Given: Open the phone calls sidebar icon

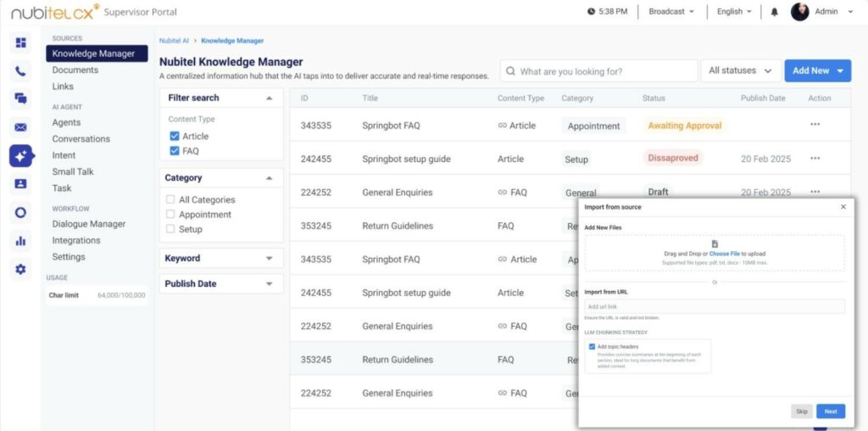Looking at the screenshot, I should point(20,71).
